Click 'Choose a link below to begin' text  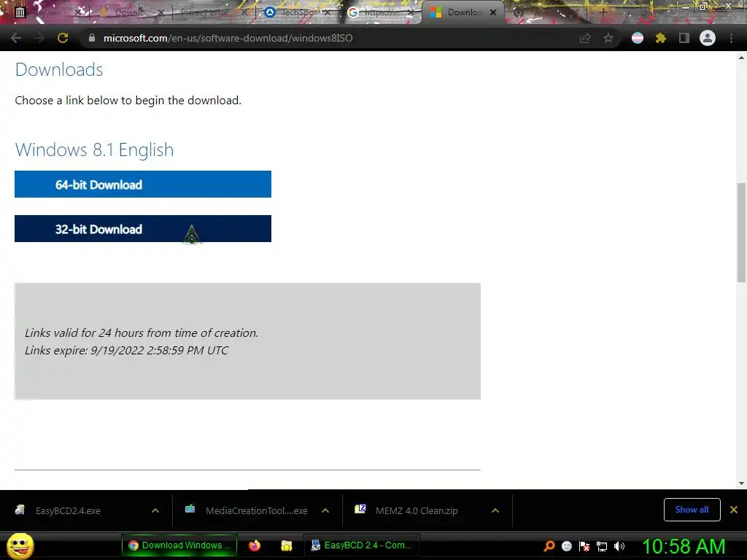[128, 101]
